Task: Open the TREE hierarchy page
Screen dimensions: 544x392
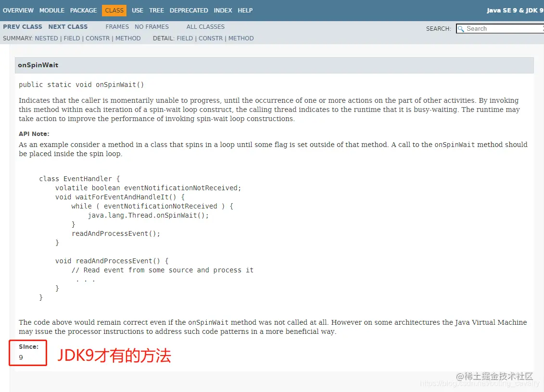Action: click(x=156, y=11)
